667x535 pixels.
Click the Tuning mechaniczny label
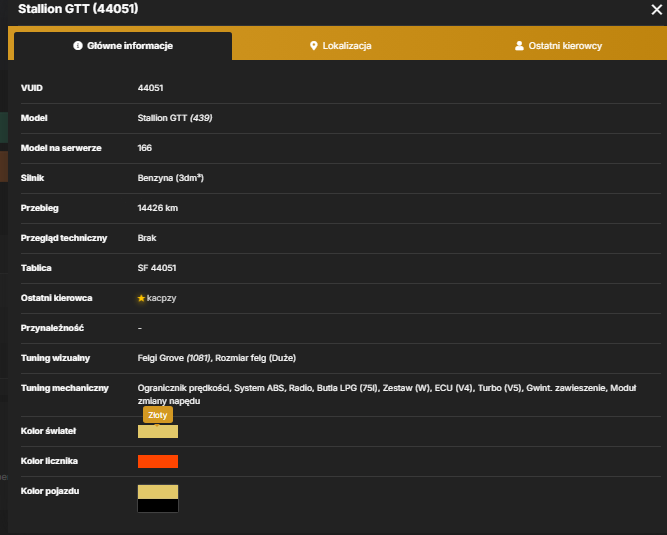point(65,388)
